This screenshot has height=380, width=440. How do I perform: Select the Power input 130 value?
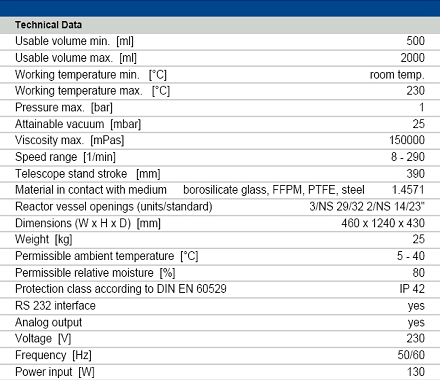coord(416,372)
